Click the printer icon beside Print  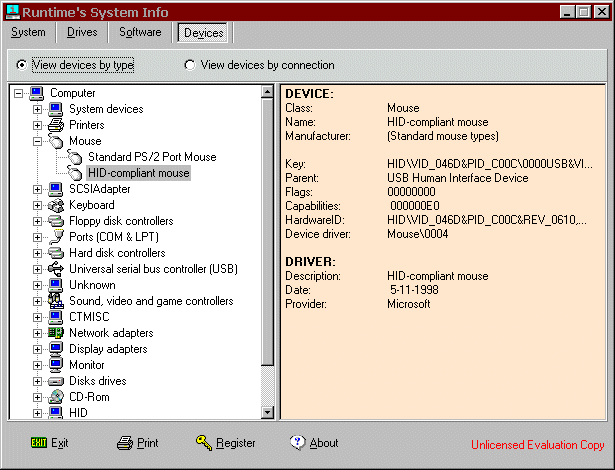[x=124, y=443]
